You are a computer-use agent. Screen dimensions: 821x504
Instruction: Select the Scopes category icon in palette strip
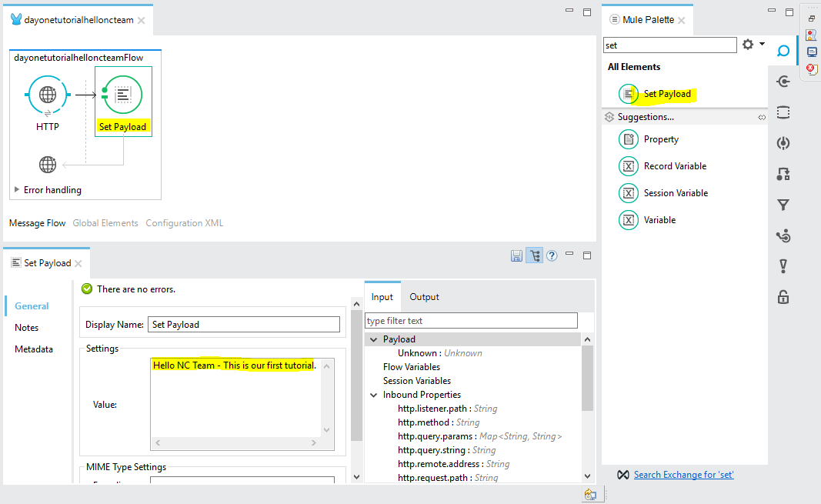pyautogui.click(x=783, y=112)
